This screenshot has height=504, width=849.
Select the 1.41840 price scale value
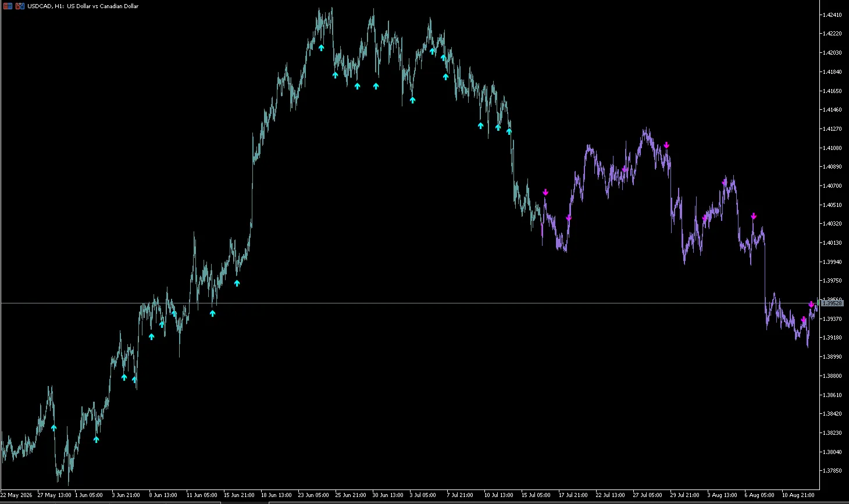(x=833, y=72)
